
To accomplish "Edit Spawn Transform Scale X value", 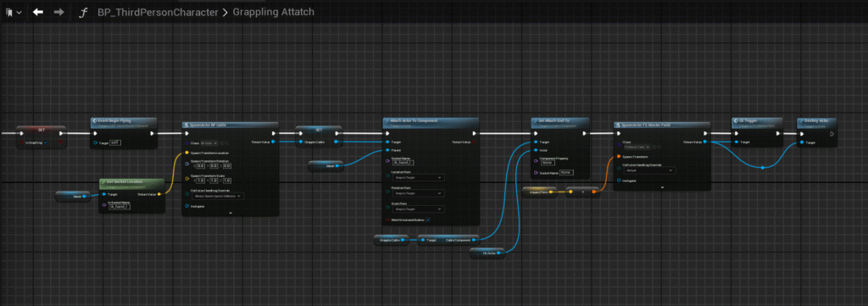I will click(201, 181).
